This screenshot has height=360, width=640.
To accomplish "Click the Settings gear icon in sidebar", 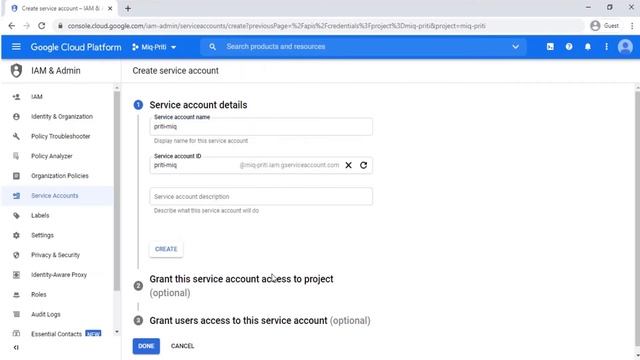I will tap(16, 235).
